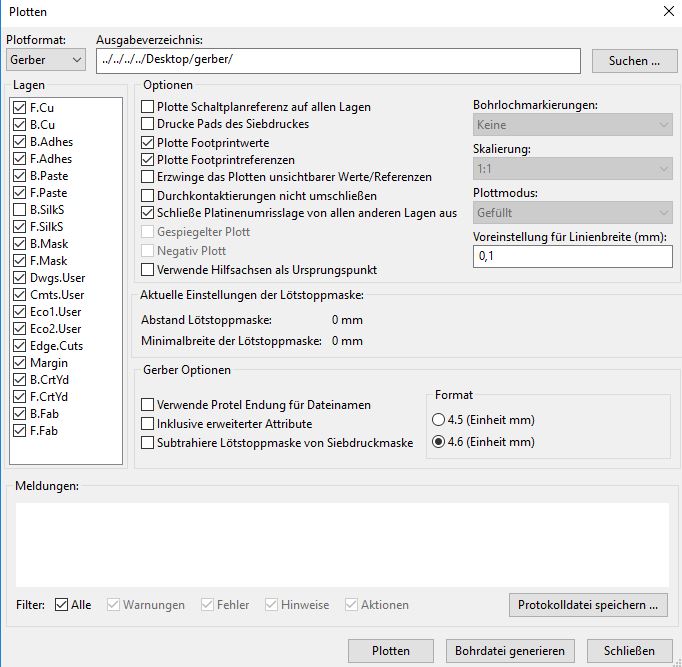Toggle the F.Adhes layer checkbox
This screenshot has width=682, height=667.
tap(19, 159)
